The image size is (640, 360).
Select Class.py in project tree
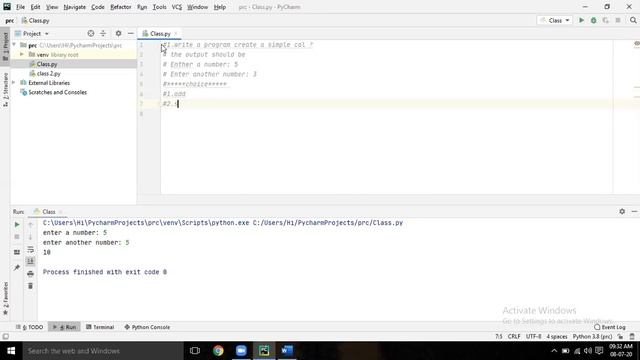coord(47,64)
